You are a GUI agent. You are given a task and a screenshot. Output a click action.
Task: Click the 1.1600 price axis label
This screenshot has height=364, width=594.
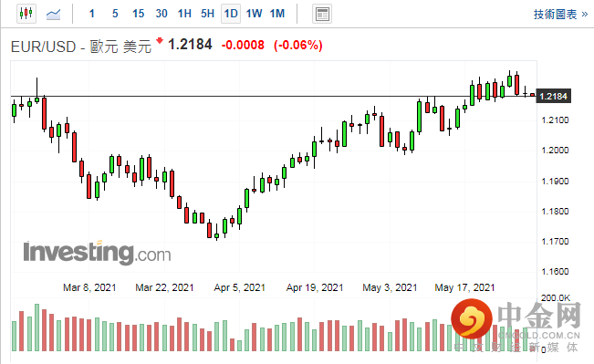(555, 271)
